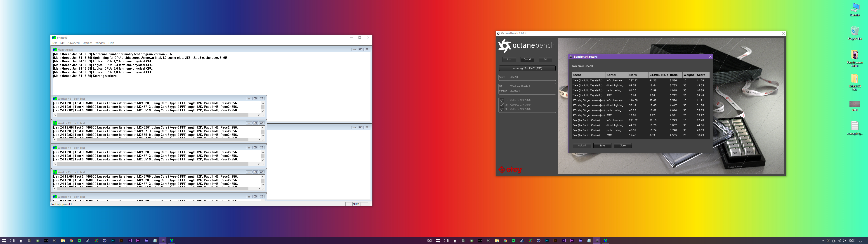The height and width of the screenshot is (244, 868).
Task: Save the benchmark results
Action: 602,145
